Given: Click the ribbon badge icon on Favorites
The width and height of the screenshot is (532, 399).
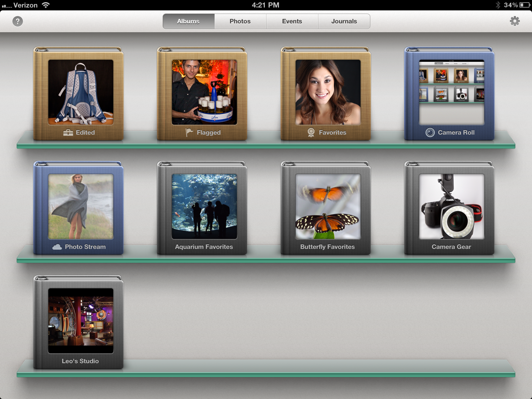Looking at the screenshot, I should (311, 132).
